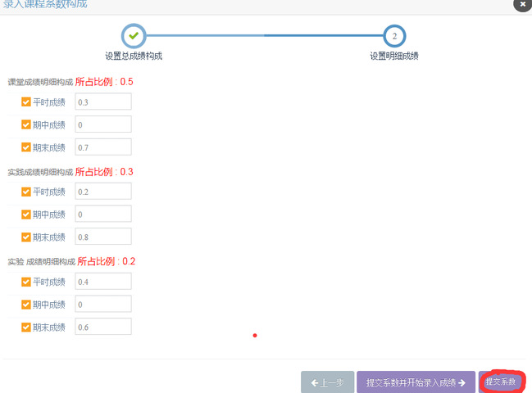This screenshot has width=532, height=393.
Task: Toggle 期中成绩 checkbox under 课堂成绩明细构成
Action: pos(26,124)
